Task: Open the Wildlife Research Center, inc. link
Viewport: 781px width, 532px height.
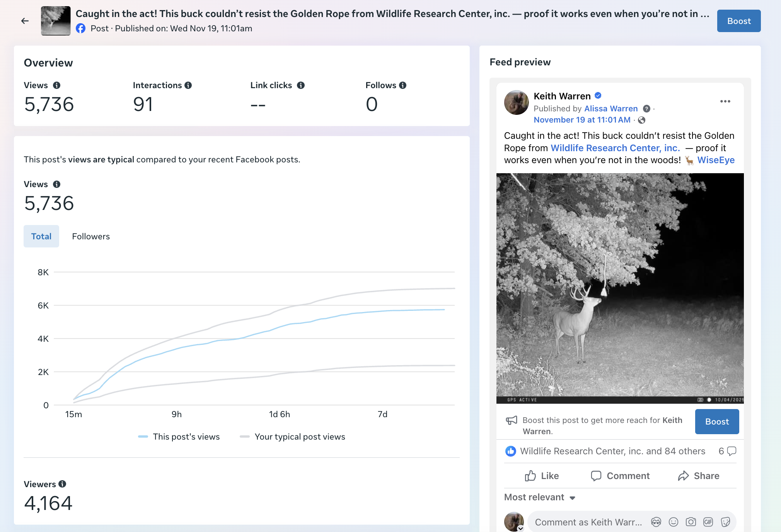Action: tap(615, 148)
